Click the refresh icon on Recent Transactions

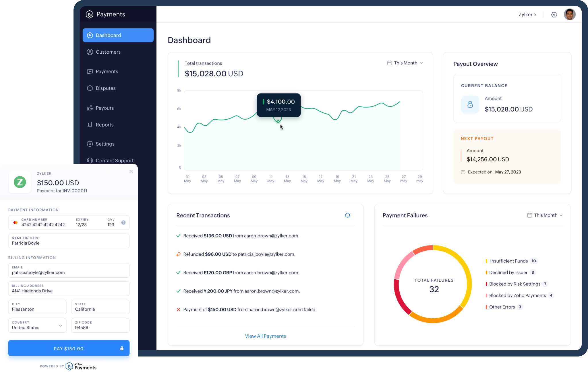tap(347, 215)
